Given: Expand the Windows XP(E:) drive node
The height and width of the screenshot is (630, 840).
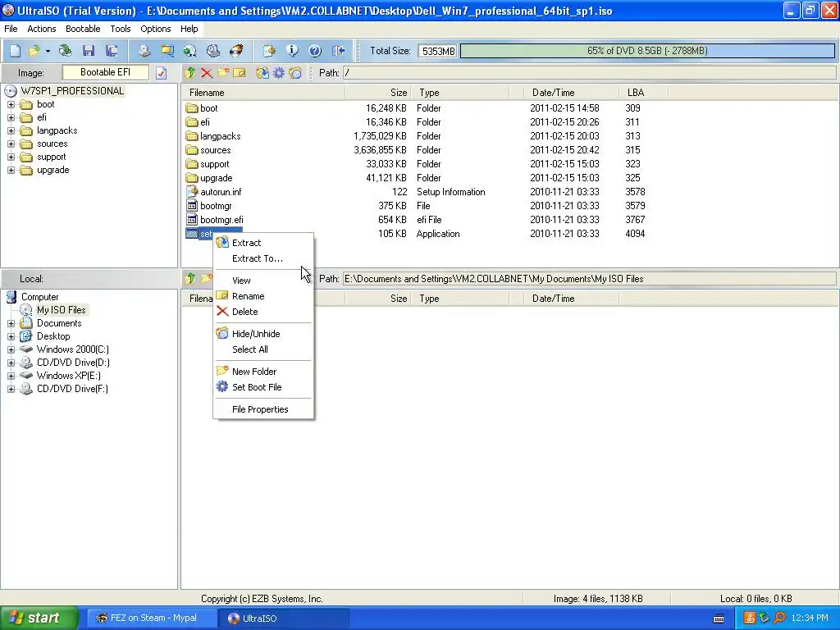Looking at the screenshot, I should (x=11, y=376).
